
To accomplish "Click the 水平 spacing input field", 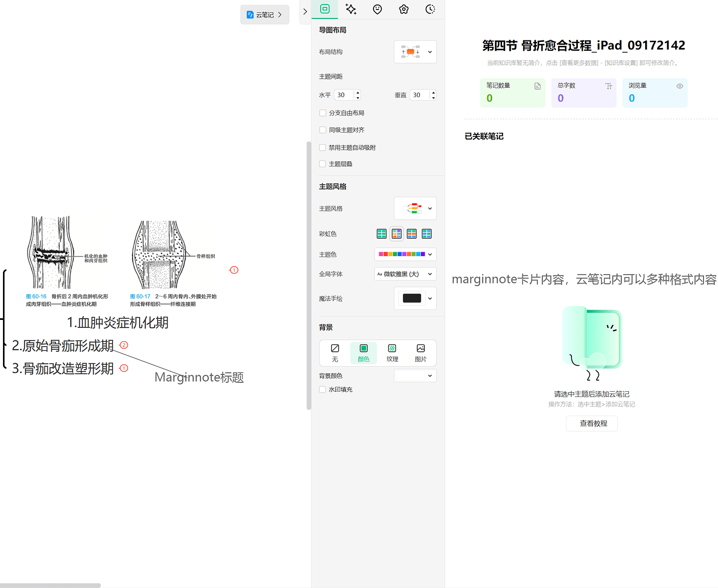I will click(344, 95).
